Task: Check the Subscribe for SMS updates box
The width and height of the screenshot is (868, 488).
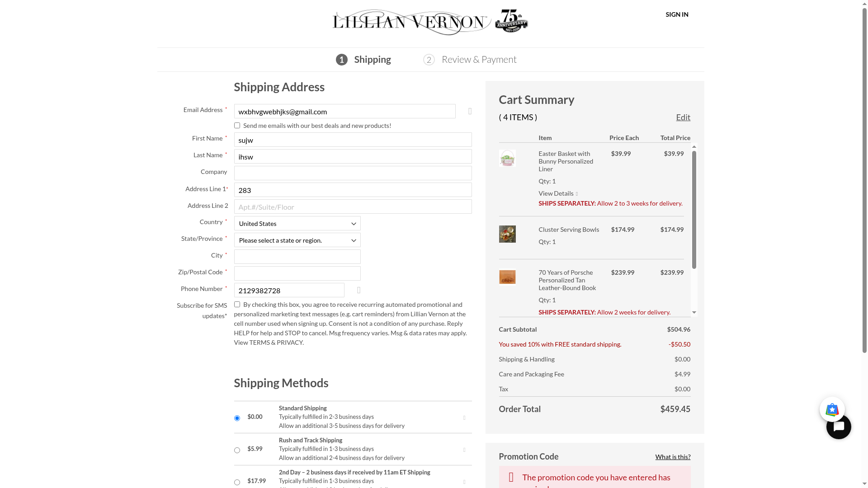Action: click(x=237, y=305)
